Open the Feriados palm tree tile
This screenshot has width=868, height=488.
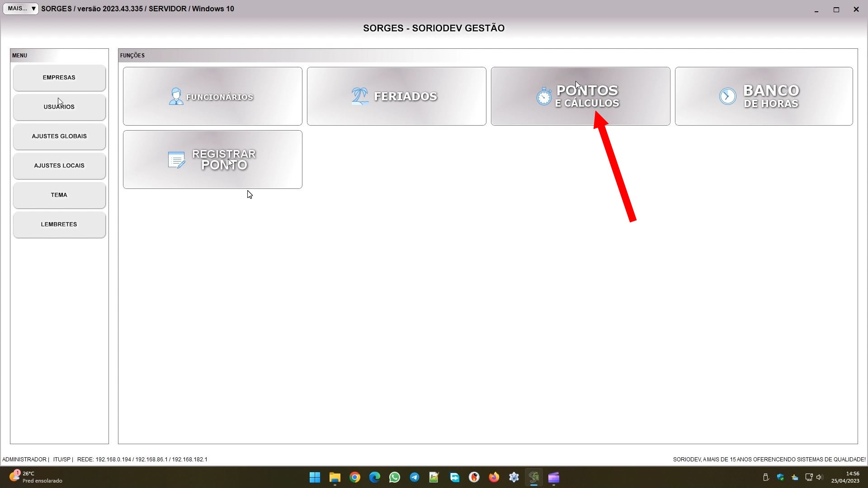coord(396,96)
